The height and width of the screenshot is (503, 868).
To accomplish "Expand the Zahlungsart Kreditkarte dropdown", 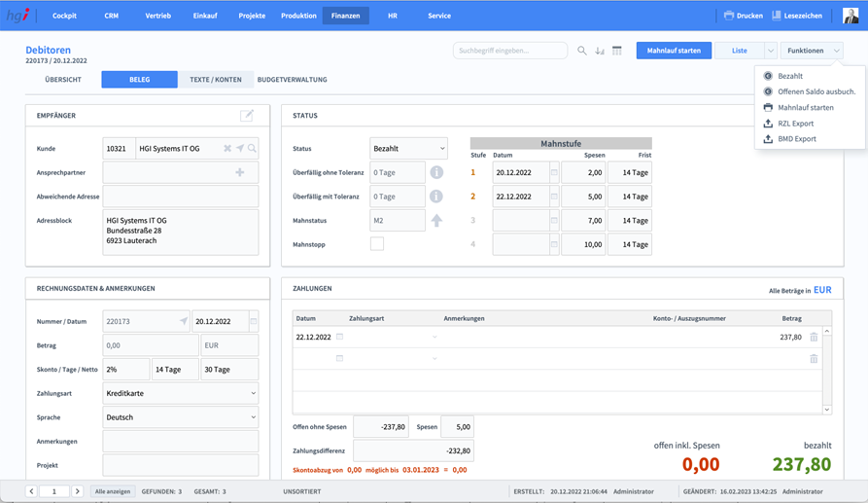I will [x=181, y=394].
